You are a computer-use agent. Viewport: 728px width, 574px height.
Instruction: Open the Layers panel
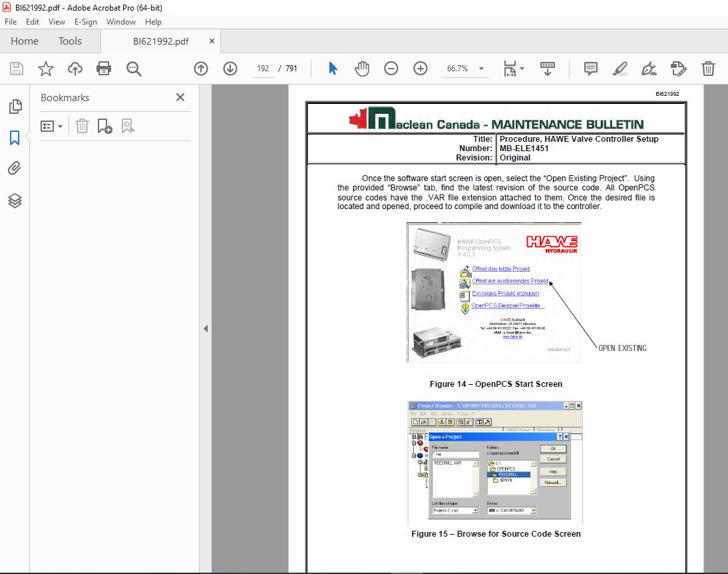point(15,200)
